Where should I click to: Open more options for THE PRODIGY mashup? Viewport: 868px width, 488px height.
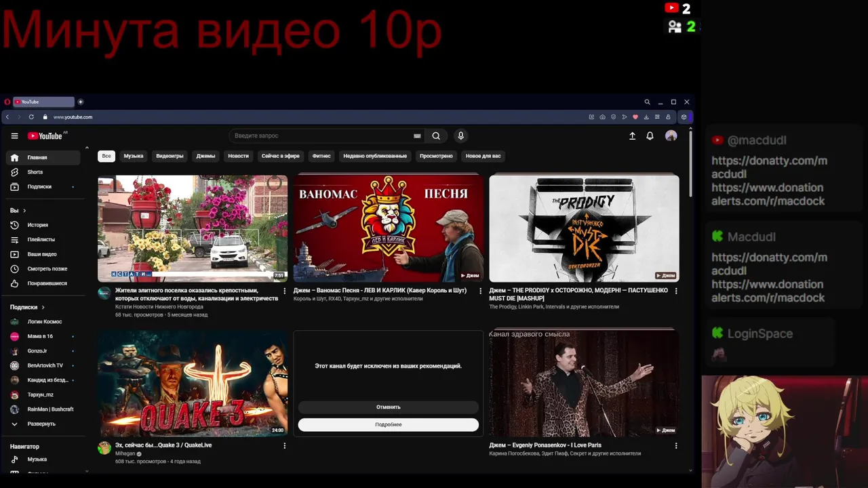coord(676,291)
